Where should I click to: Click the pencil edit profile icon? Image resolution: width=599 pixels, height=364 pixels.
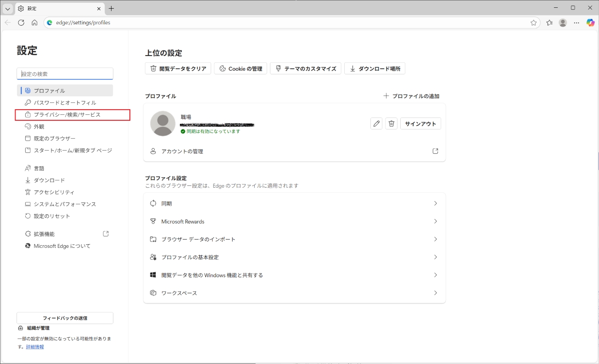click(376, 123)
